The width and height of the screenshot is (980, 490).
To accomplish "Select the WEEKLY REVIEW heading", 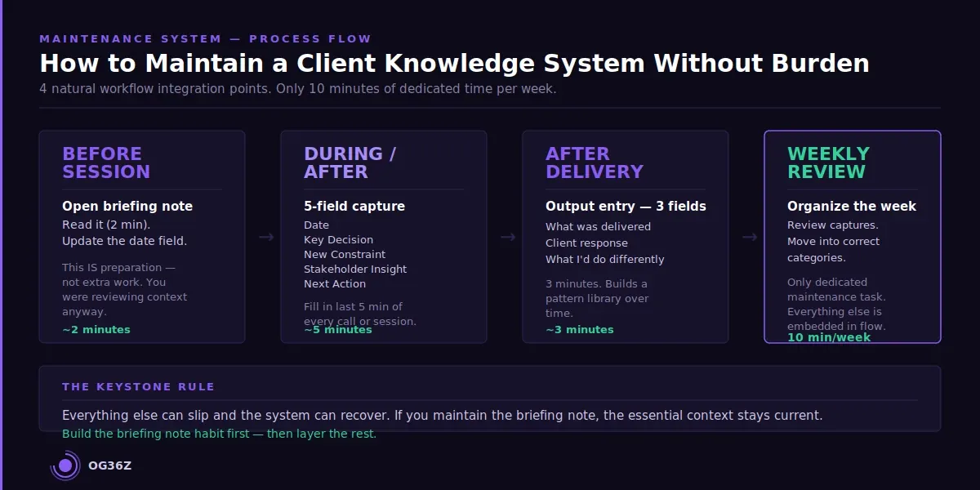I will coord(828,163).
